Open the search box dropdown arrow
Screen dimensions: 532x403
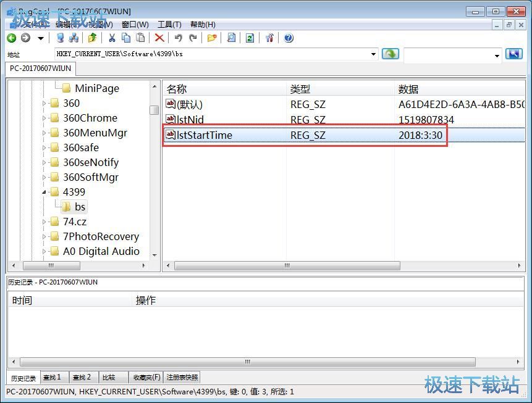coord(497,56)
